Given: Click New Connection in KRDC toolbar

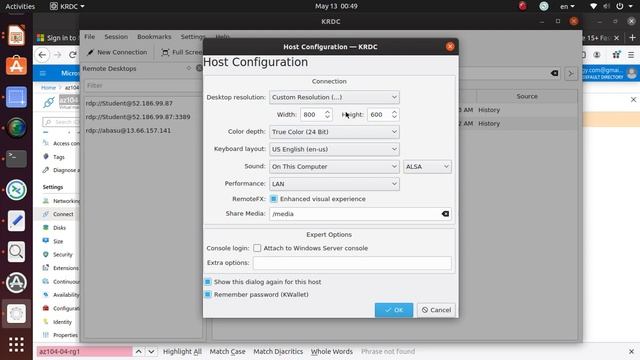Looking at the screenshot, I should click(117, 52).
